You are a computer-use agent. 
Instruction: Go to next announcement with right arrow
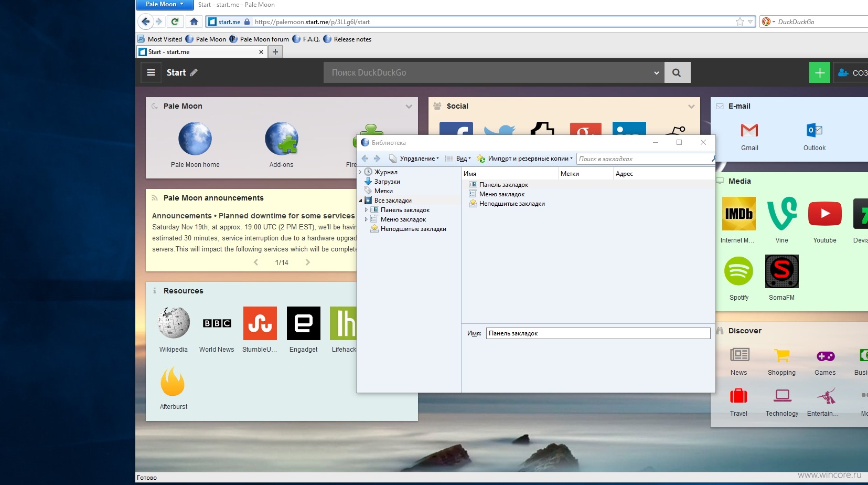point(308,262)
